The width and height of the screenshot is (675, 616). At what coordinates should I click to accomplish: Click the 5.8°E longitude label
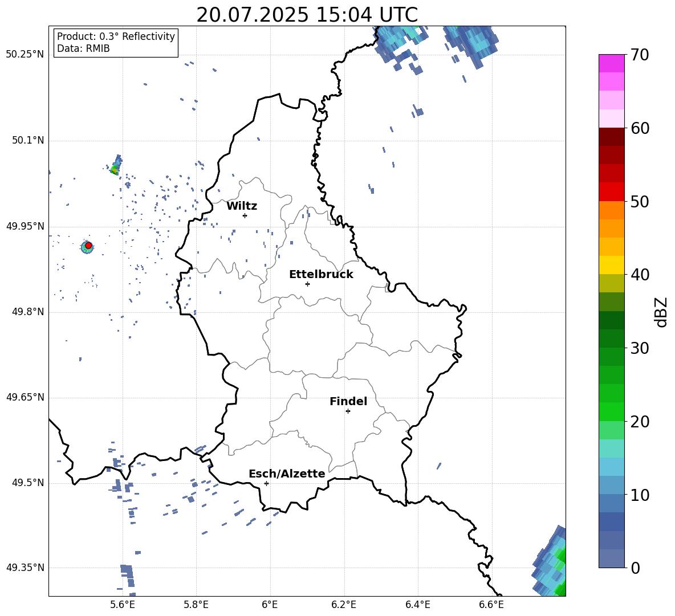coord(196,605)
